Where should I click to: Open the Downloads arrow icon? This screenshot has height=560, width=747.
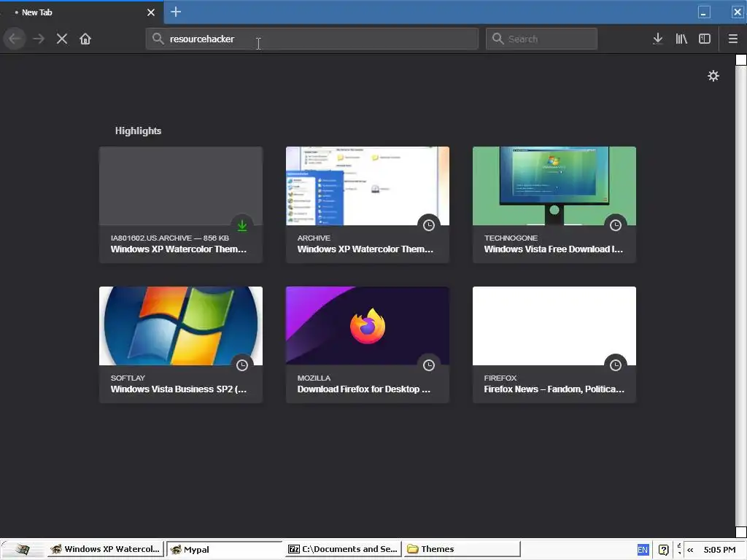pos(658,39)
